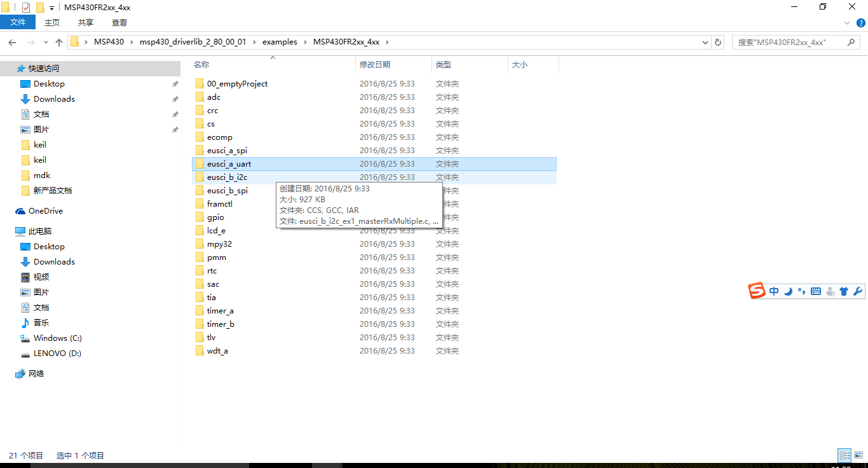Click the search magnifier icon
Viewport: 868px width, 468px height.
click(x=851, y=42)
